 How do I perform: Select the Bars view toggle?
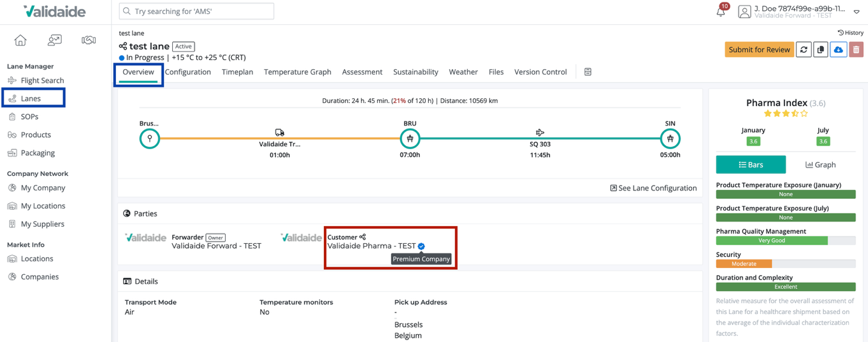[751, 165]
